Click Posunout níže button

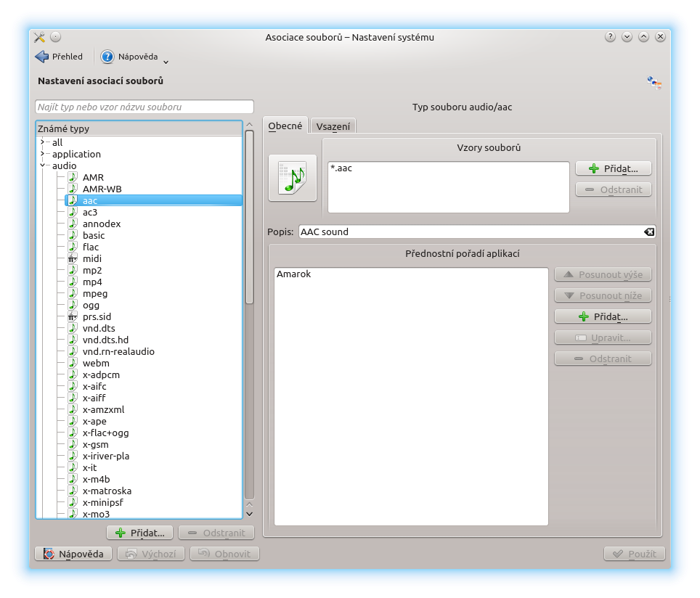[x=603, y=295]
